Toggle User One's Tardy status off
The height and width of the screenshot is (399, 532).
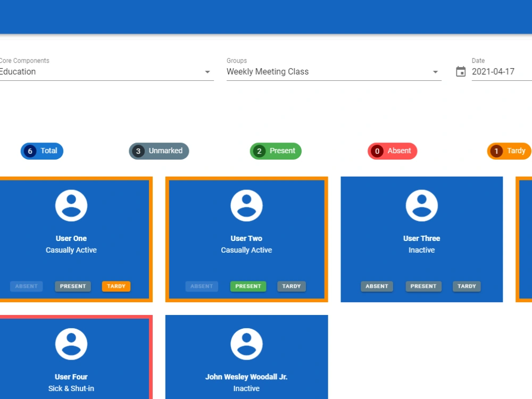(116, 286)
